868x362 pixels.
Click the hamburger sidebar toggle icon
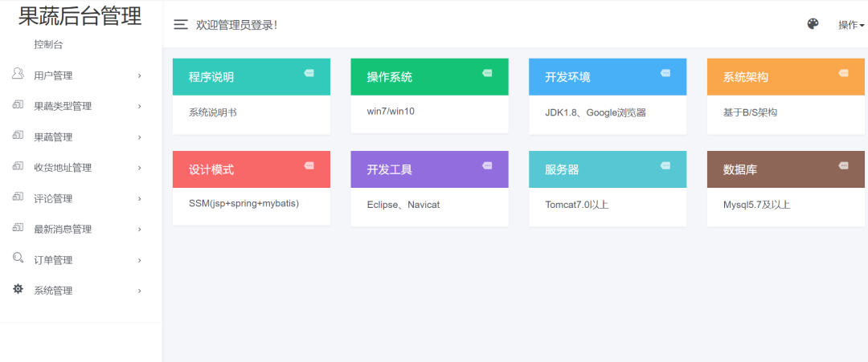(181, 25)
